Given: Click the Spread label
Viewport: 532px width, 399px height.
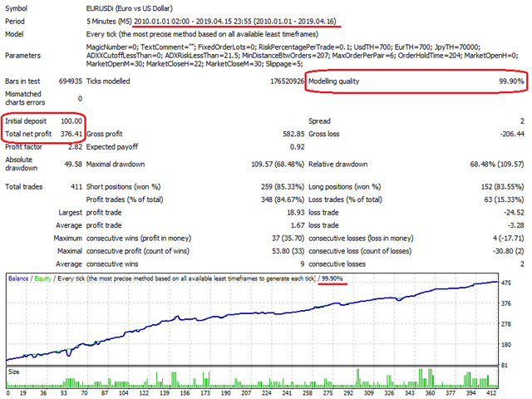Looking at the screenshot, I should (x=319, y=121).
